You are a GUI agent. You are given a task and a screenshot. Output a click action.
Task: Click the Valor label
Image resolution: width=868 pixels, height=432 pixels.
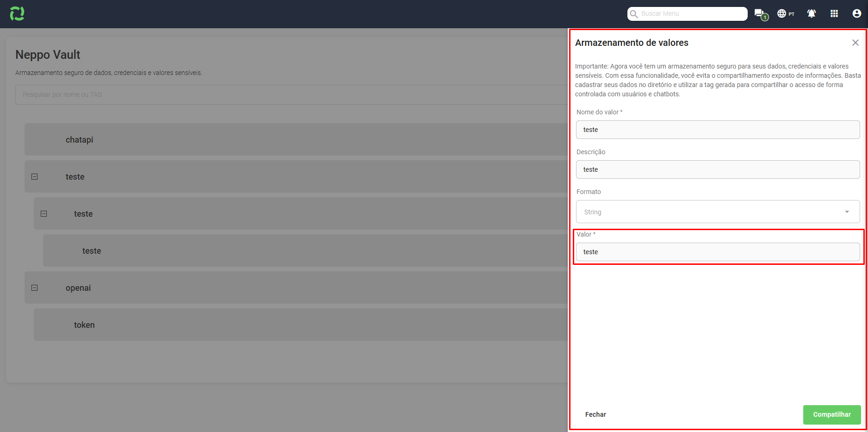[586, 234]
